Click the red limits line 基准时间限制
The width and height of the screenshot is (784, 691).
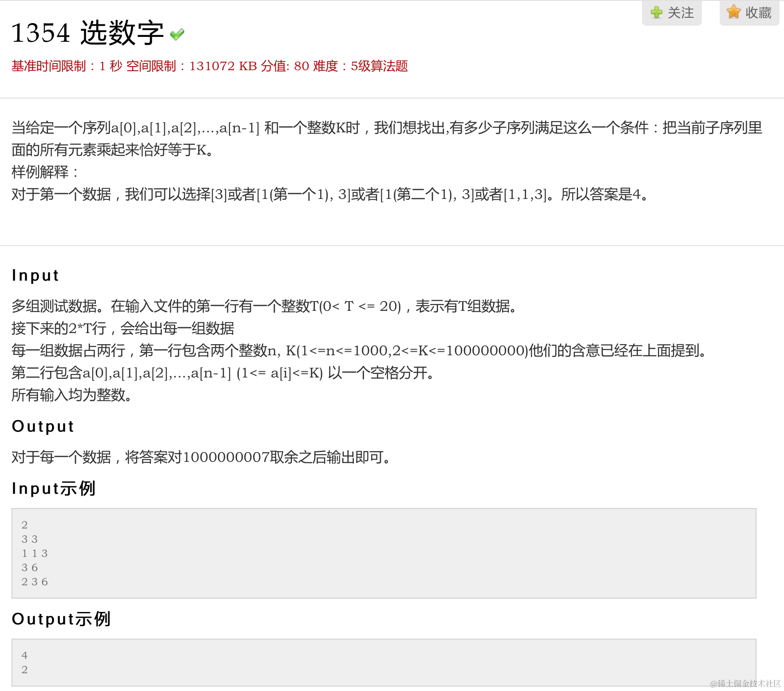210,66
